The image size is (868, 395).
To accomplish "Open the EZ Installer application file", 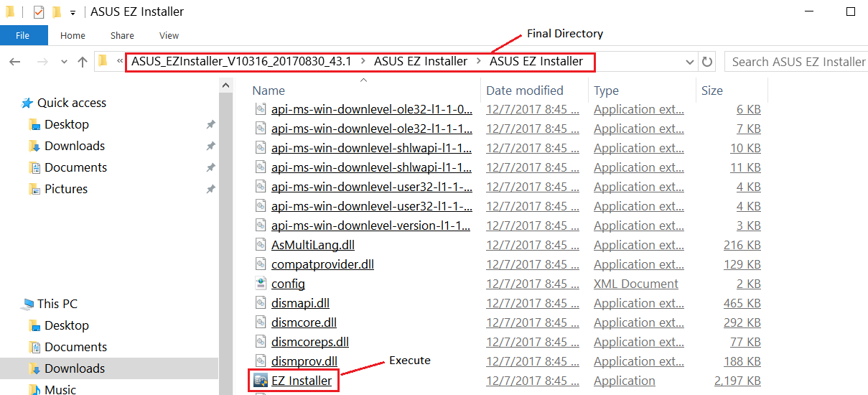I will pyautogui.click(x=302, y=381).
